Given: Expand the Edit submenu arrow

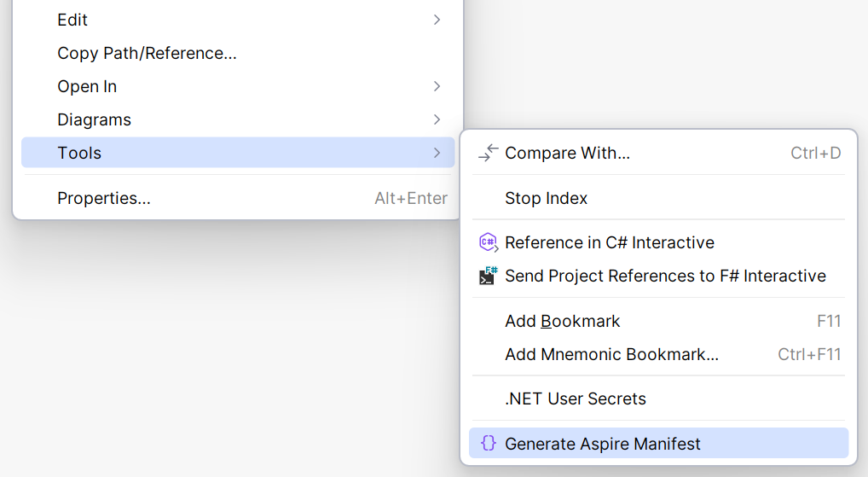Looking at the screenshot, I should (x=437, y=20).
